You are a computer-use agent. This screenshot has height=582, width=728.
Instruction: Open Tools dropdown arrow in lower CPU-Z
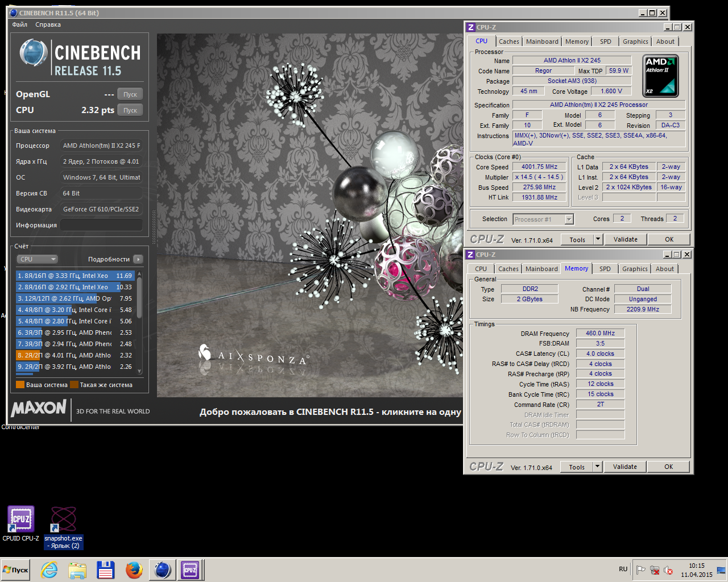point(597,467)
